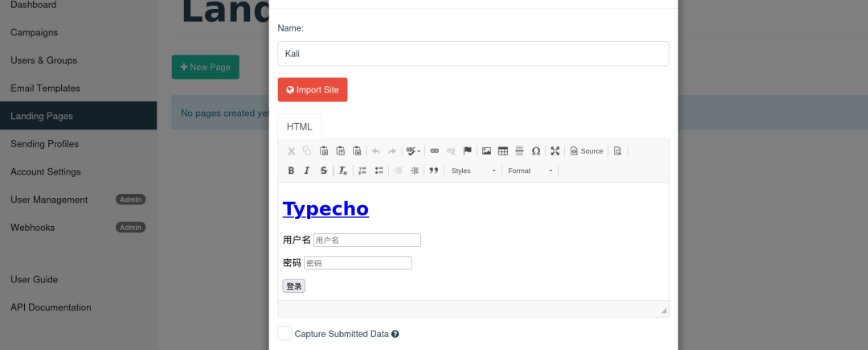
Task: Toggle Strikethrough formatting
Action: coord(324,171)
